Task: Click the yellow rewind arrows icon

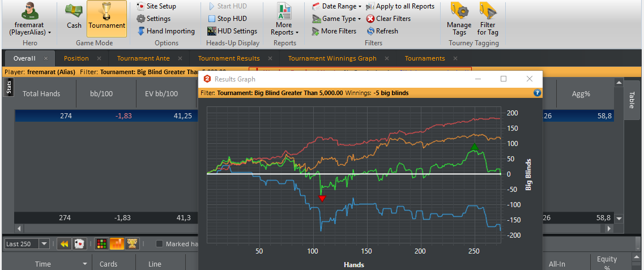Action: (63, 244)
